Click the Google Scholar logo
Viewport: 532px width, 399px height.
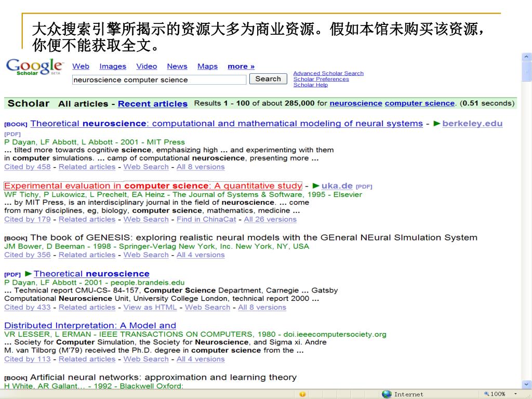click(34, 66)
